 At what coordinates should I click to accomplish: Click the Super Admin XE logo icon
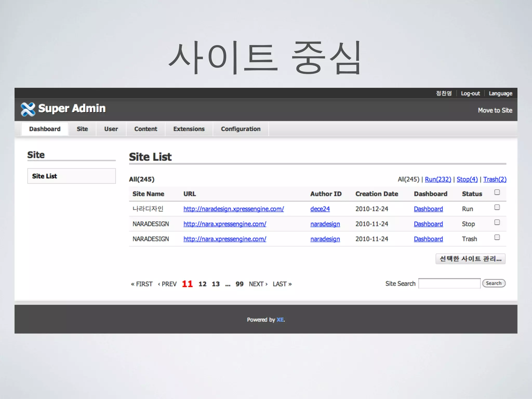[x=28, y=109]
